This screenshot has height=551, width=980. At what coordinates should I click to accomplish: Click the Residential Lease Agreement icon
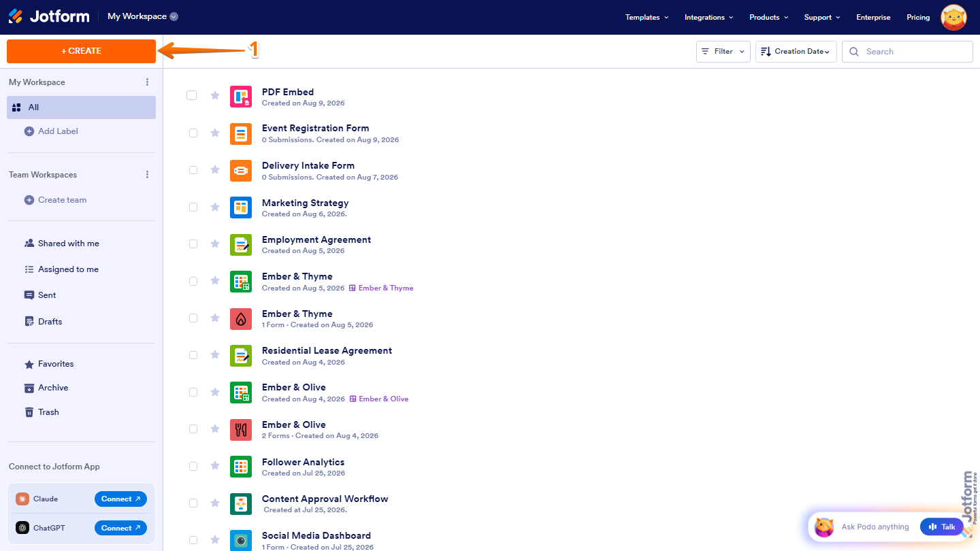click(241, 355)
